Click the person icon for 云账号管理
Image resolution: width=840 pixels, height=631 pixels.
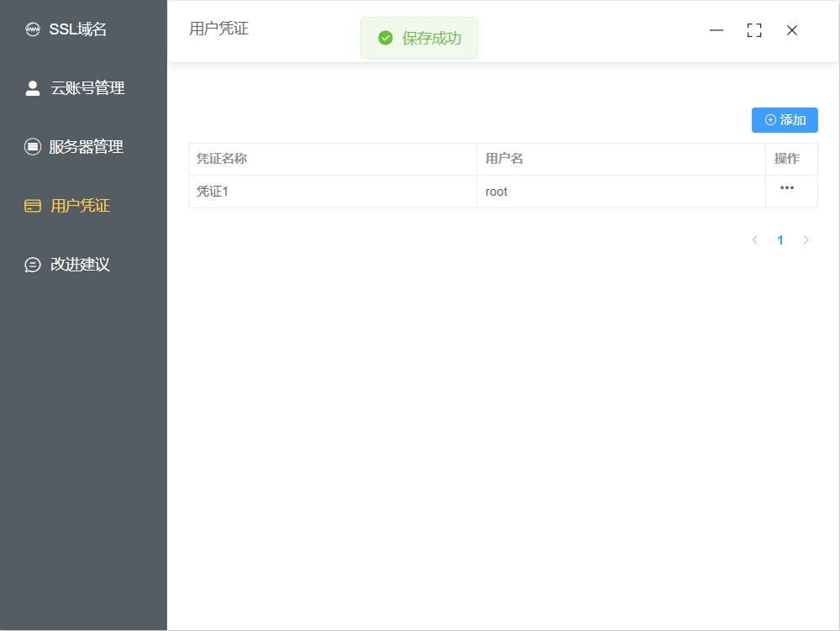tap(33, 88)
